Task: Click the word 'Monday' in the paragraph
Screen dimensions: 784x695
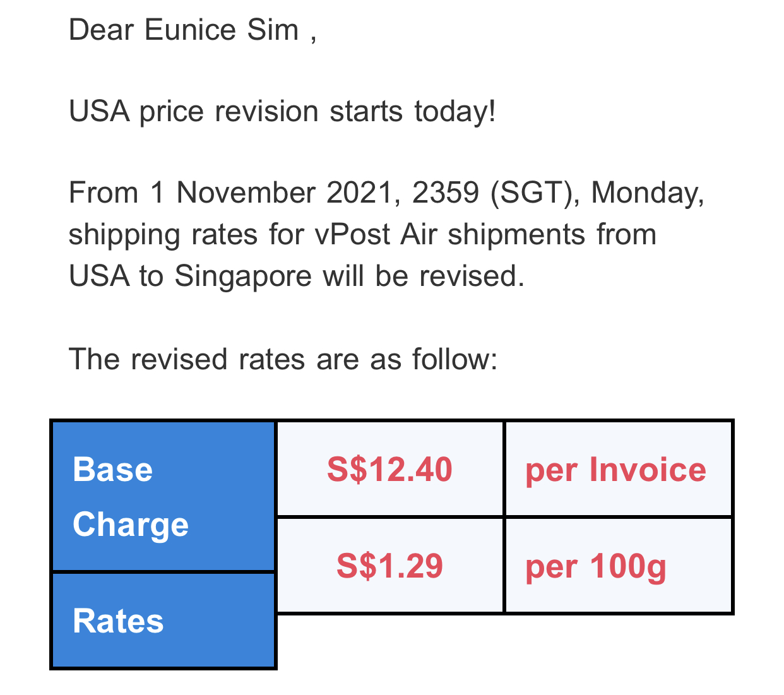Action: click(647, 193)
